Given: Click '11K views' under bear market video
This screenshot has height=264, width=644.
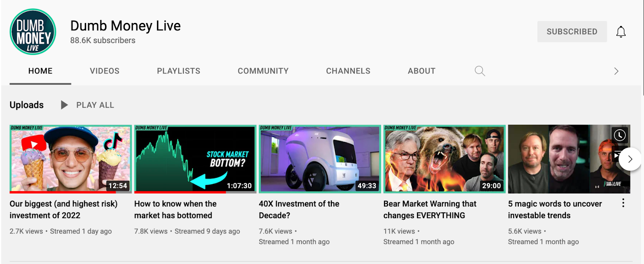Looking at the screenshot, I should pyautogui.click(x=399, y=231).
